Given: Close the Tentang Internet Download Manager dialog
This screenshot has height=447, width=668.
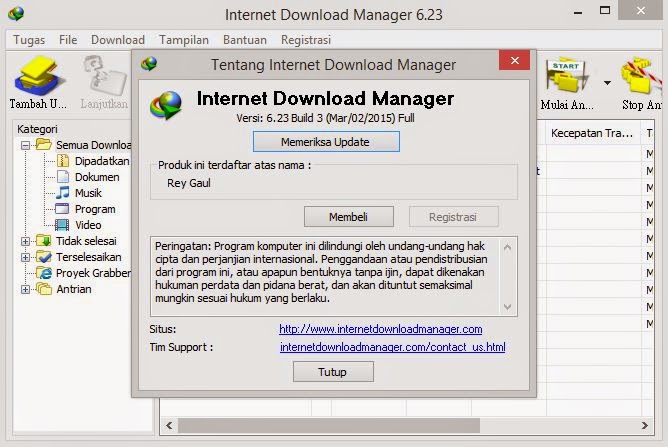Looking at the screenshot, I should pyautogui.click(x=514, y=60).
